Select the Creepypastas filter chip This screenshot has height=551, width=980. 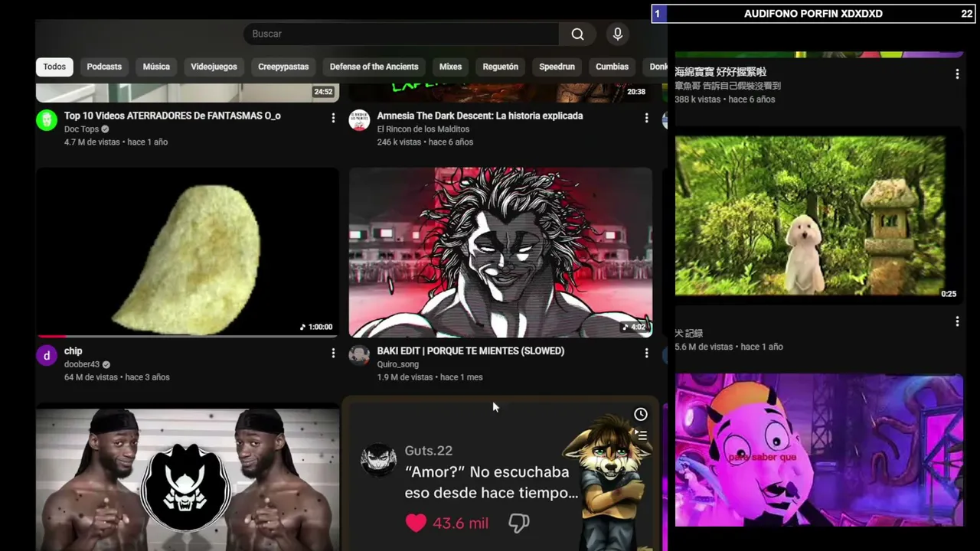tap(283, 67)
